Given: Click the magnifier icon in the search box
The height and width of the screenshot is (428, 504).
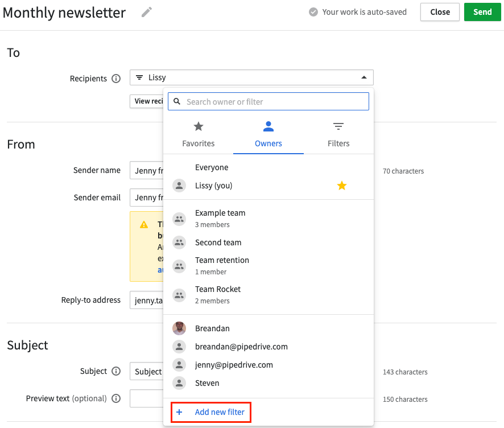Looking at the screenshot, I should [177, 101].
